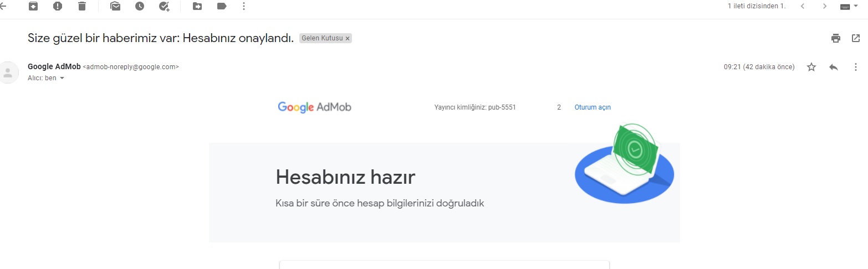Click the email subject line

(x=160, y=39)
